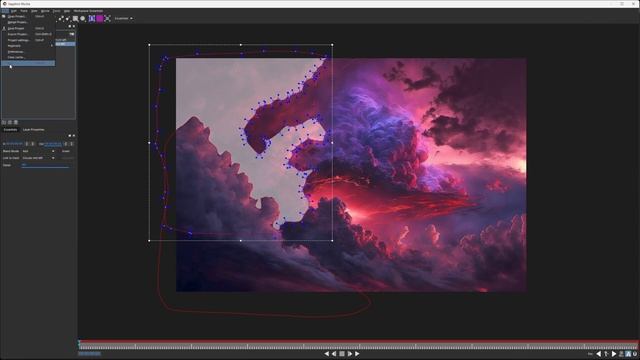Click the red timeline range bar

(359, 341)
